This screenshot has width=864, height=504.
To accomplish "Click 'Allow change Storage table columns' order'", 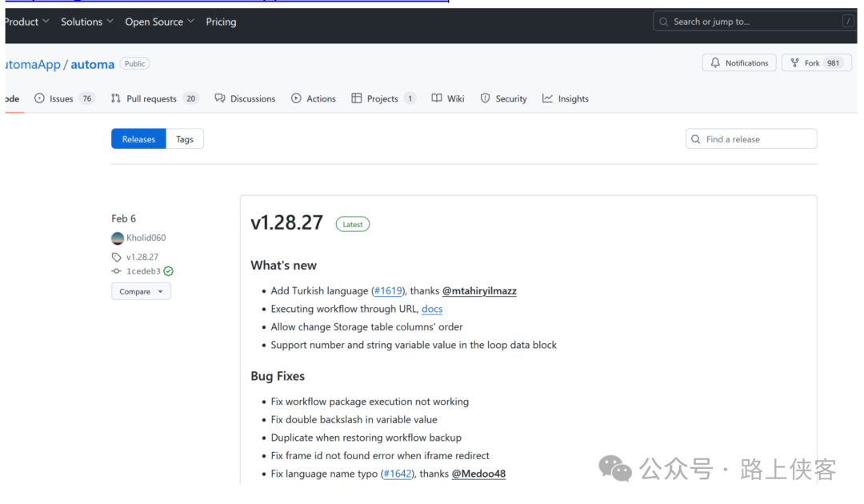I will point(366,327).
